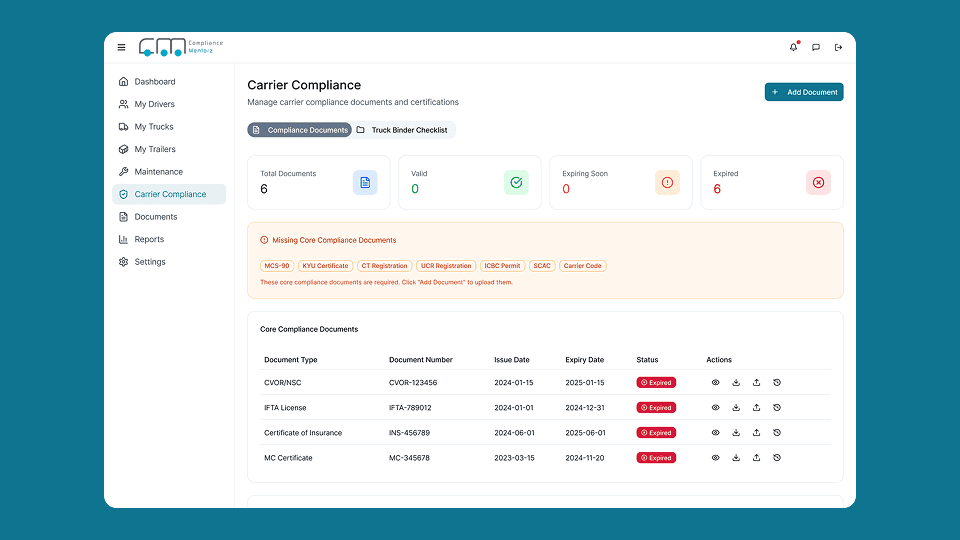Viewport: 960px width, 540px height.
Task: Upload a new IFTA License file
Action: click(x=756, y=408)
